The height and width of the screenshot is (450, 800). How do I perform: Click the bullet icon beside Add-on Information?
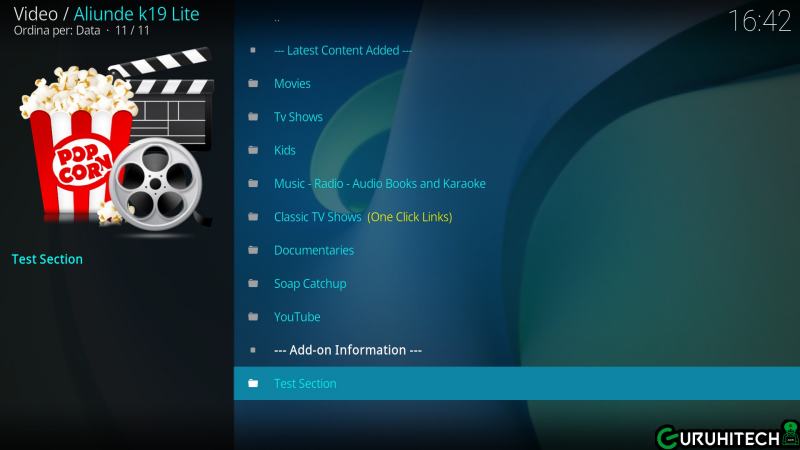point(253,351)
